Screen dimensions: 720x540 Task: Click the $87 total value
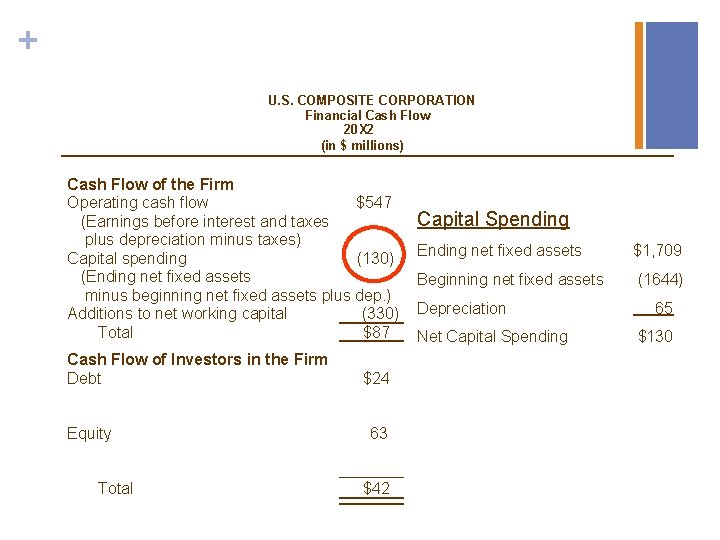(x=376, y=332)
